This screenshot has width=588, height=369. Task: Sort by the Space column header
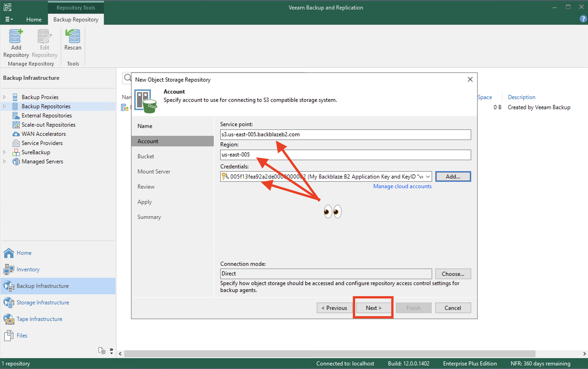tap(485, 97)
